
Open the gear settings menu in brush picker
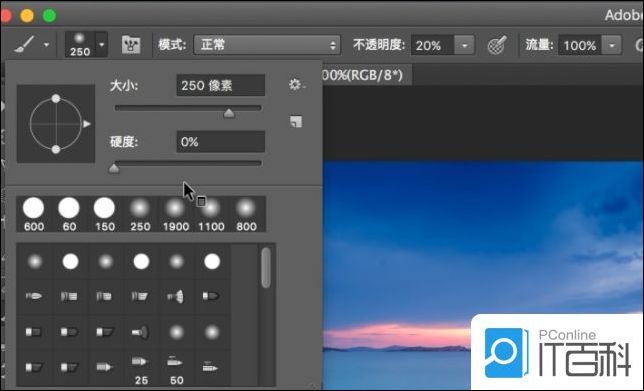click(297, 85)
